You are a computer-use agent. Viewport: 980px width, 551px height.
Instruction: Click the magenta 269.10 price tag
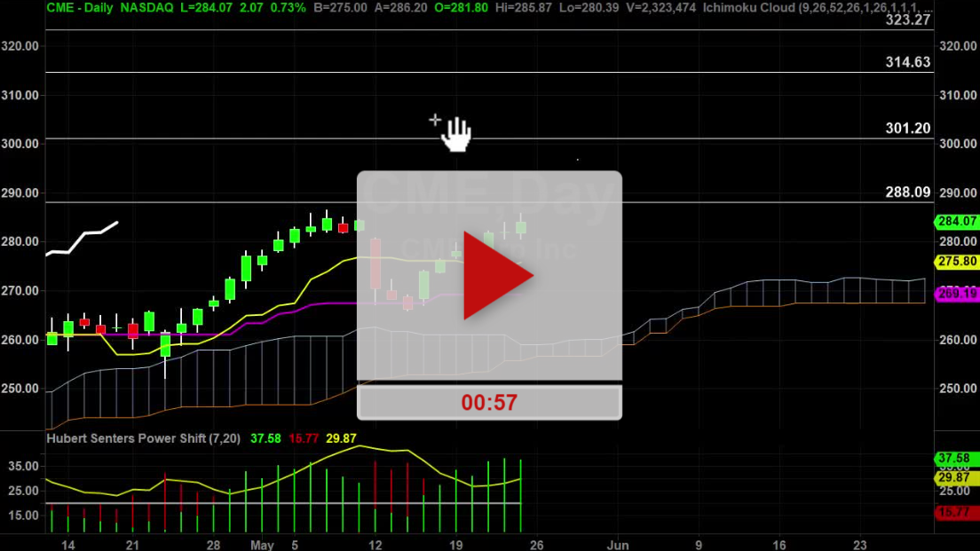956,292
